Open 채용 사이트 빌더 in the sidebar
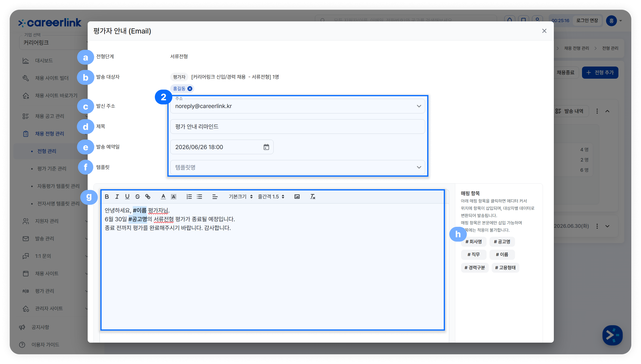 point(52,78)
